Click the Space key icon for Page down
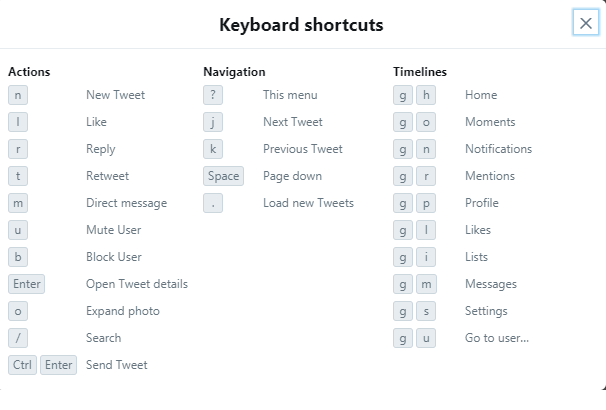606x410 pixels. click(x=223, y=176)
